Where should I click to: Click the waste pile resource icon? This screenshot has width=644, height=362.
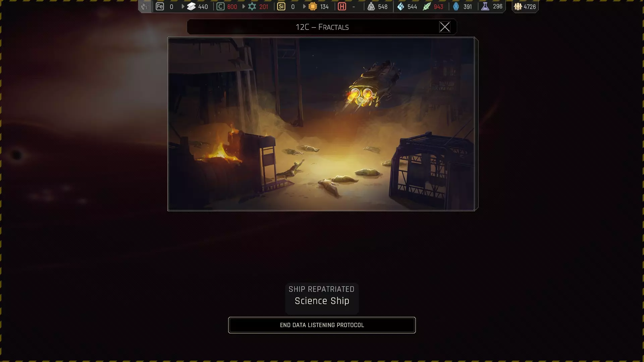[x=371, y=6]
